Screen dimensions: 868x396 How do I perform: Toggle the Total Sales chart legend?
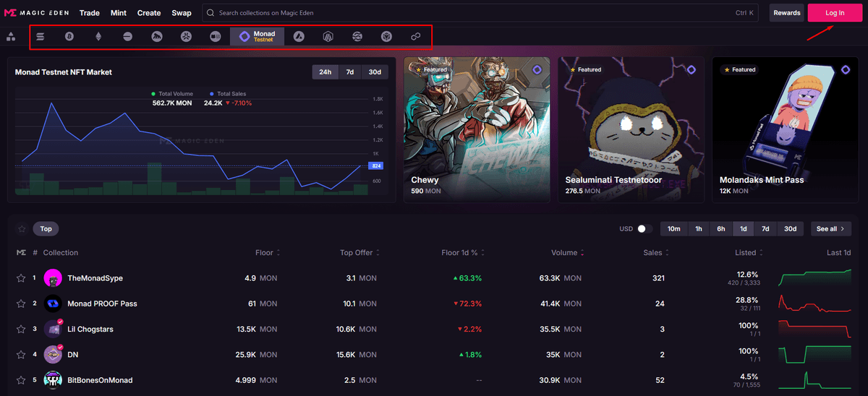[x=229, y=94]
